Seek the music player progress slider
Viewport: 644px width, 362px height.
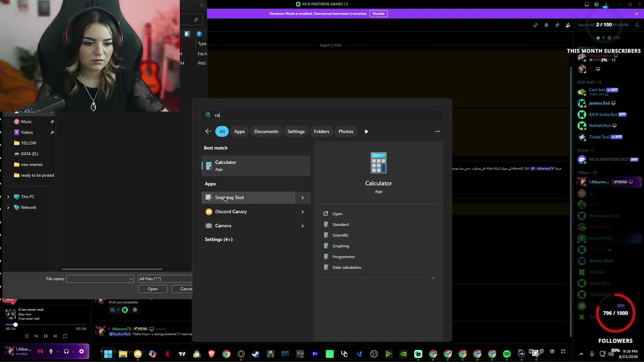pyautogui.click(x=45, y=325)
